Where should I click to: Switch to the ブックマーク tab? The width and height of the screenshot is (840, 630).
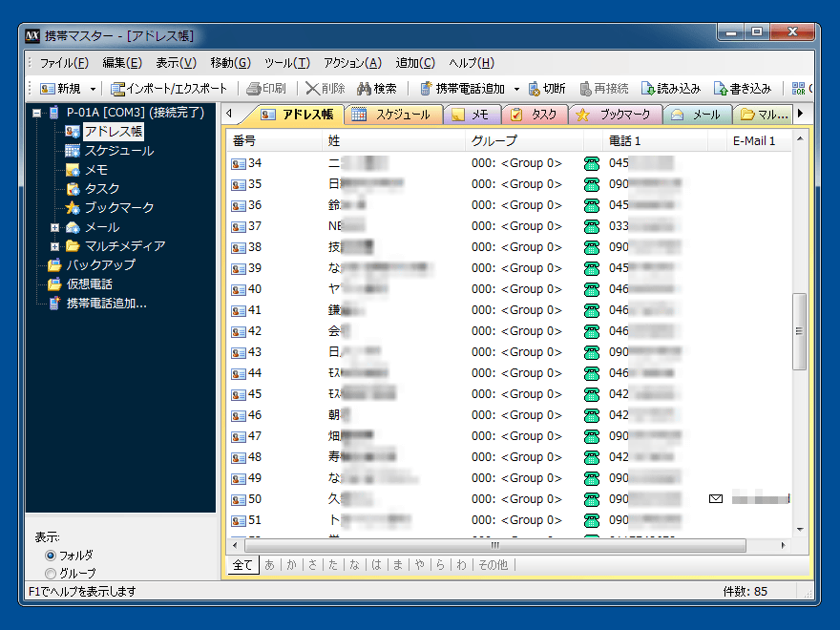[x=615, y=115]
